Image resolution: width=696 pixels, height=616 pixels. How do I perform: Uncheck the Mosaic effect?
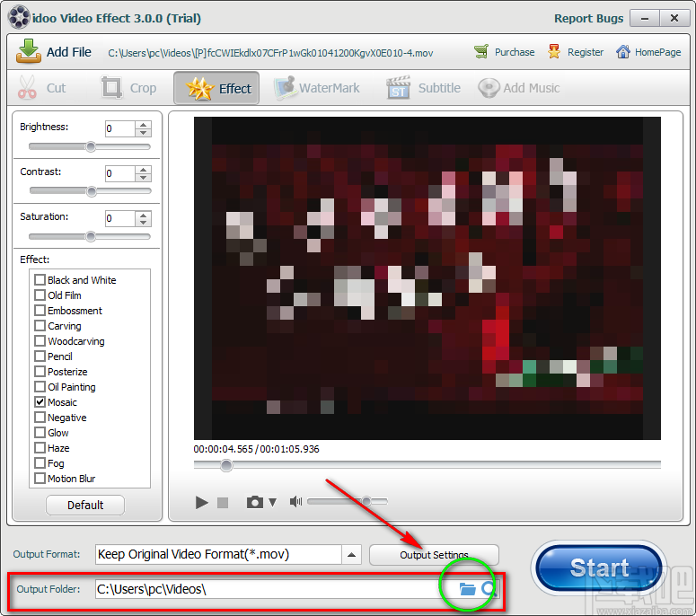pyautogui.click(x=40, y=402)
